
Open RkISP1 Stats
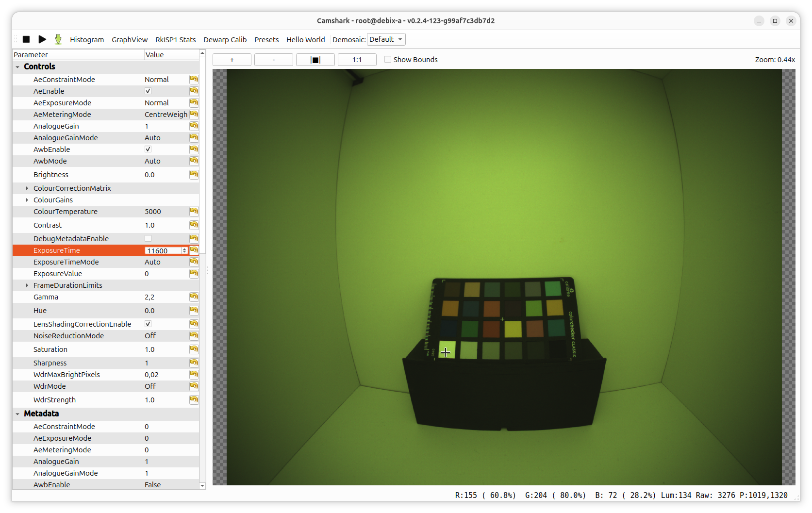176,40
